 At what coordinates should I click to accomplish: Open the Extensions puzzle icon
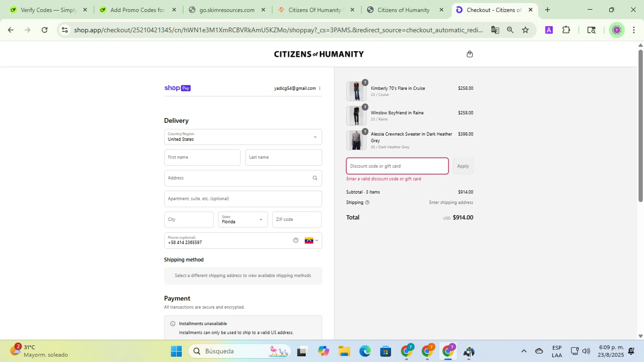pos(566,30)
